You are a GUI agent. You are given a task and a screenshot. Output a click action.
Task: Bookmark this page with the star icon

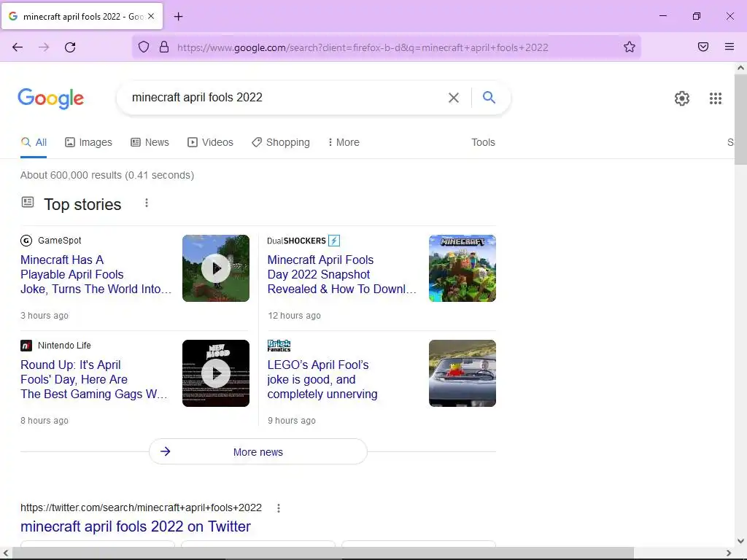point(630,47)
